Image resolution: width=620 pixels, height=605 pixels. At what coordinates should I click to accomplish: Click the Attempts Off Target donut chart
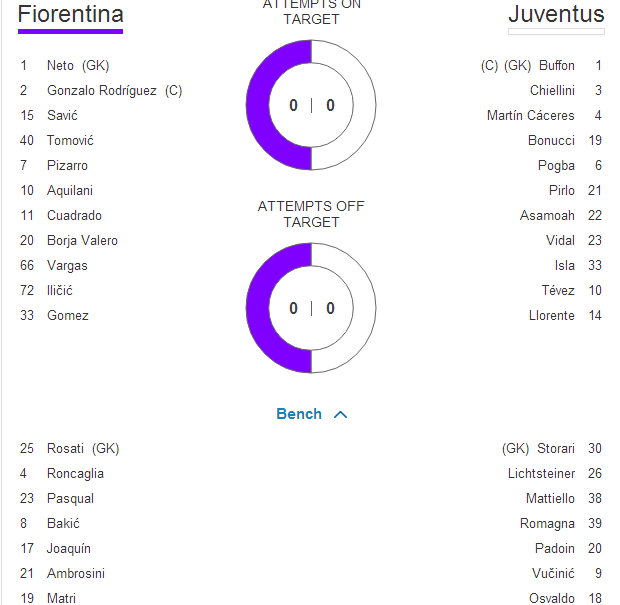311,308
